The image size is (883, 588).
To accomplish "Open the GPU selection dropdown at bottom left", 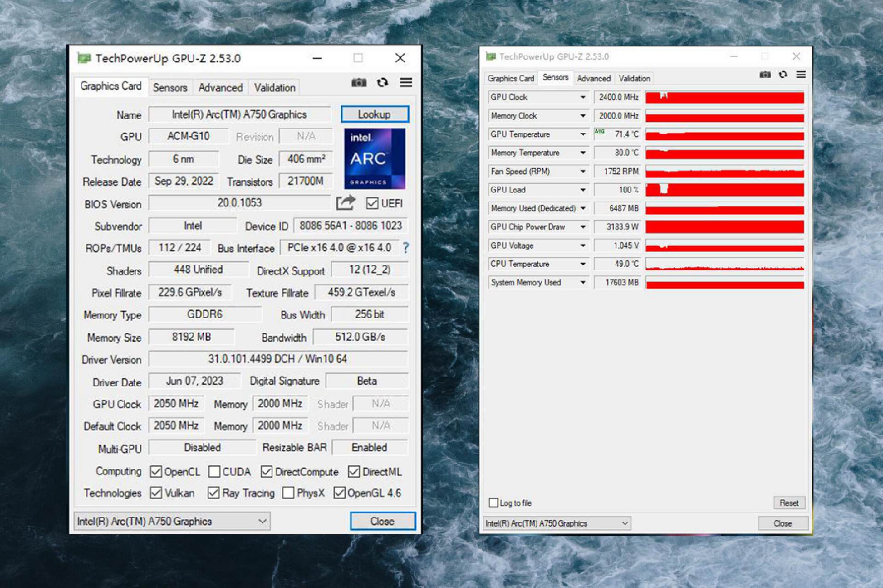I will pyautogui.click(x=263, y=521).
